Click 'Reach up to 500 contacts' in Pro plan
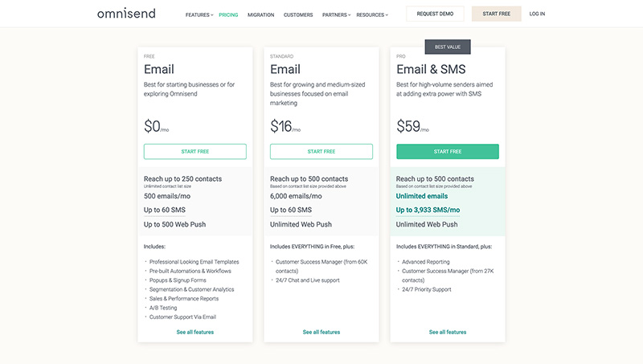Image resolution: width=643 pixels, height=364 pixels. tap(435, 178)
